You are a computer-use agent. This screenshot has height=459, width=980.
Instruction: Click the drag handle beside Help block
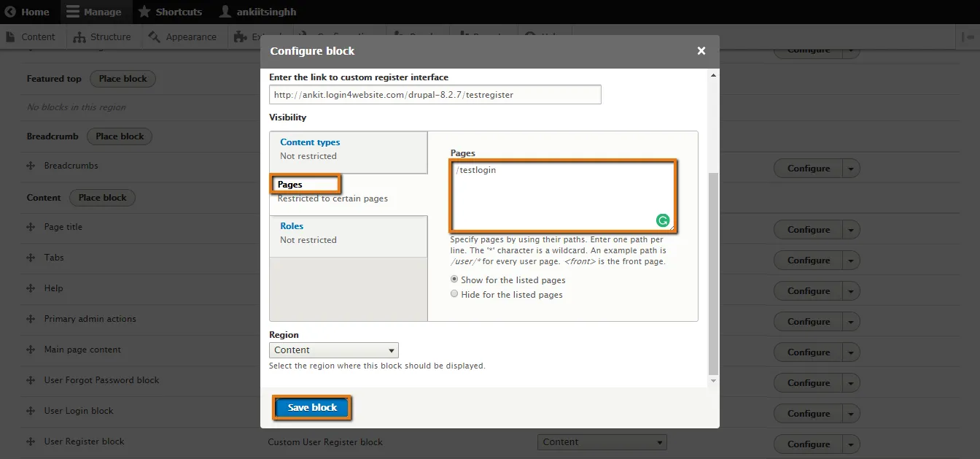(x=31, y=289)
